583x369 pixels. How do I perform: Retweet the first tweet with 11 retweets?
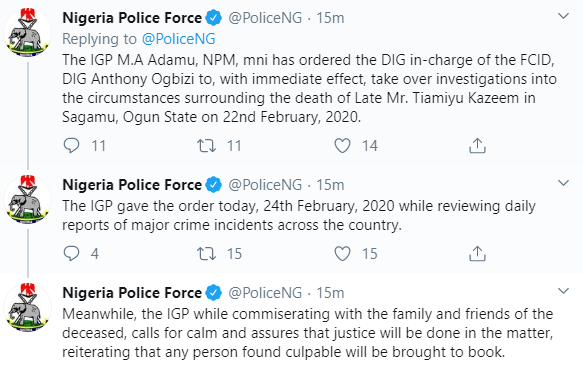[x=206, y=145]
